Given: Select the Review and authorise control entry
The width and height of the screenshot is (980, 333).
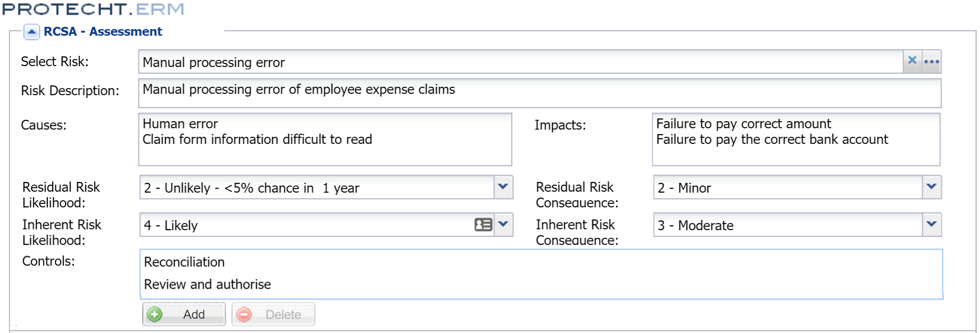Looking at the screenshot, I should pos(208,284).
